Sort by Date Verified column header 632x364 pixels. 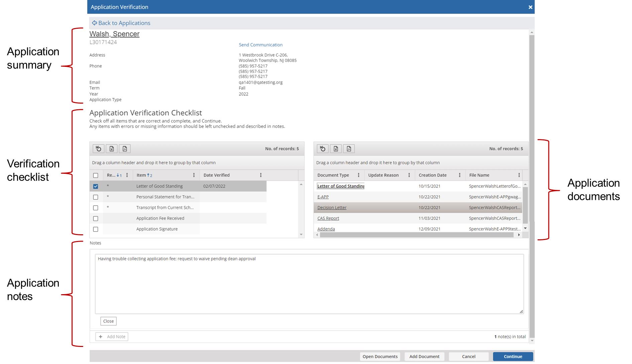216,175
